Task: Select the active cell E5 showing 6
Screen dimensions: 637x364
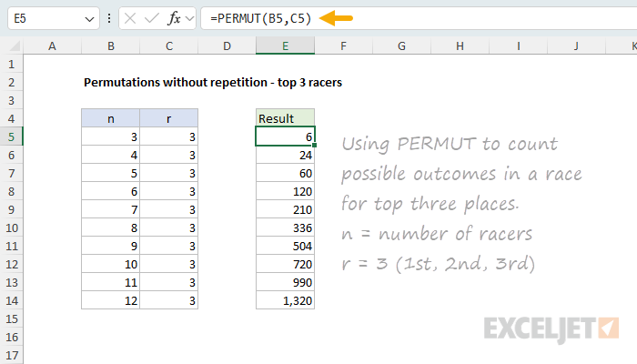Action: 285,136
